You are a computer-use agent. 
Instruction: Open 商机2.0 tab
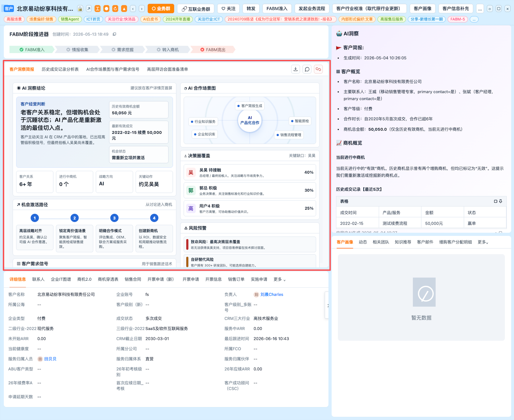tap(84, 279)
